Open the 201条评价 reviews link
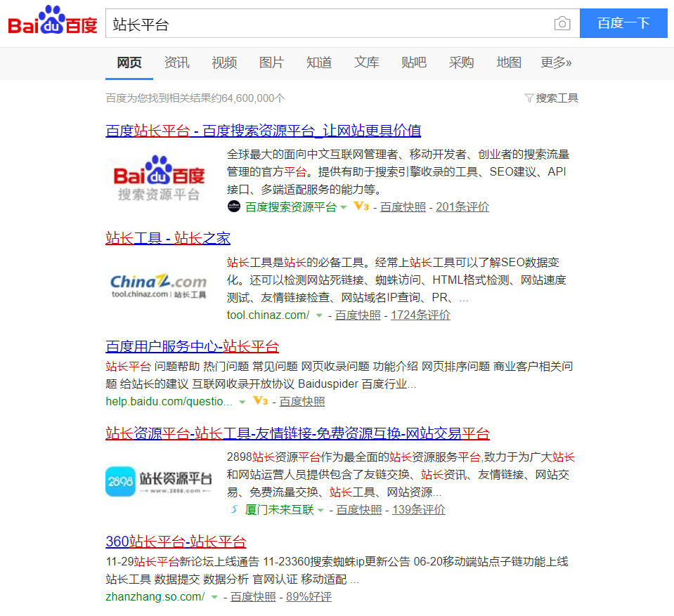The width and height of the screenshot is (674, 616). pyautogui.click(x=462, y=207)
